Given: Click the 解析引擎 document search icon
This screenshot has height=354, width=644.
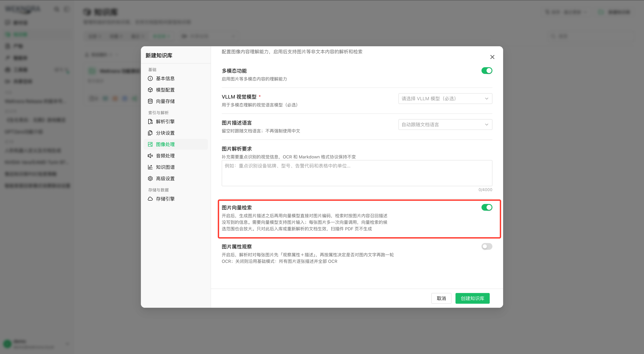Looking at the screenshot, I should (x=150, y=121).
